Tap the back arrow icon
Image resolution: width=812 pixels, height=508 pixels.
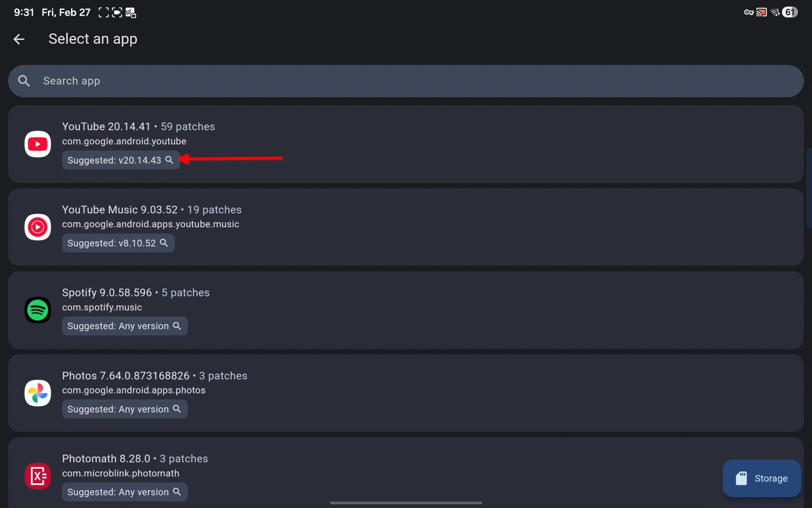(19, 39)
